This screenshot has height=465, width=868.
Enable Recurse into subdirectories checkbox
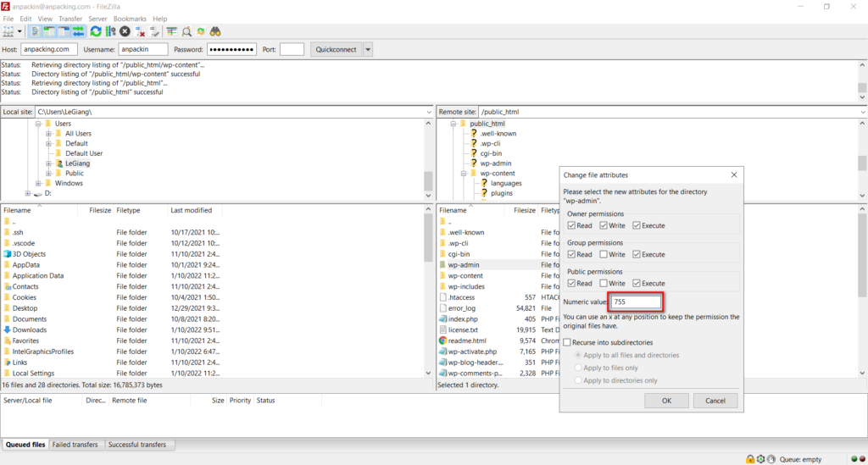(x=567, y=342)
